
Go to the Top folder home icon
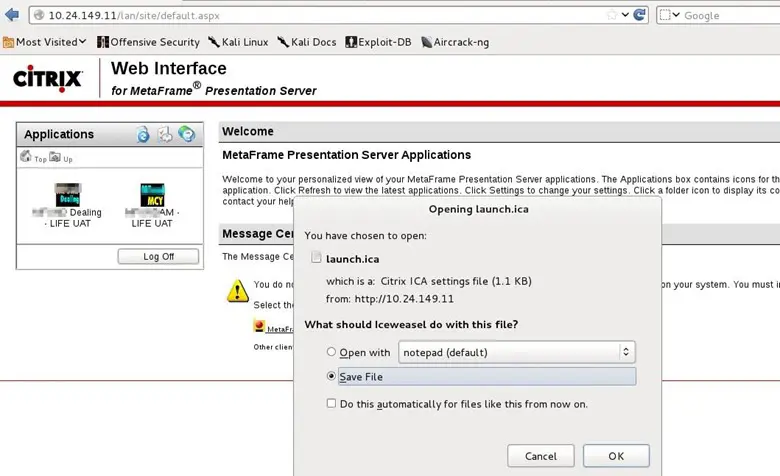coord(26,157)
